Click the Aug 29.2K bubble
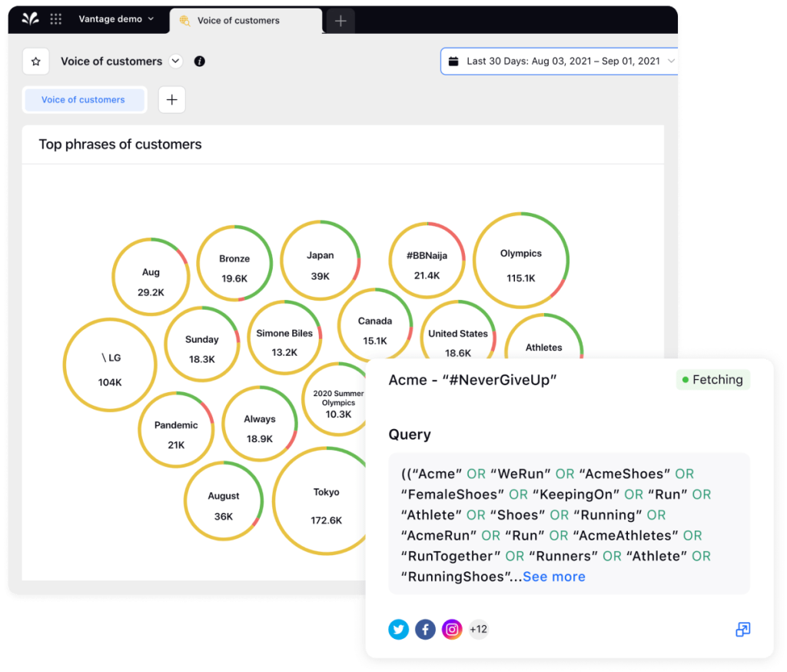The width and height of the screenshot is (787, 672). [x=151, y=277]
